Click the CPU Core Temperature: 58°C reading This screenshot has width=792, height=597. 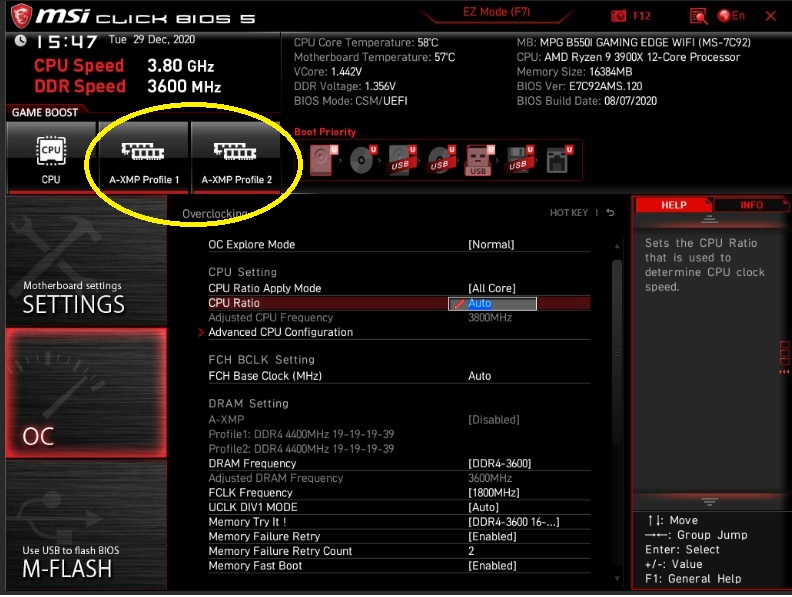[x=366, y=43]
